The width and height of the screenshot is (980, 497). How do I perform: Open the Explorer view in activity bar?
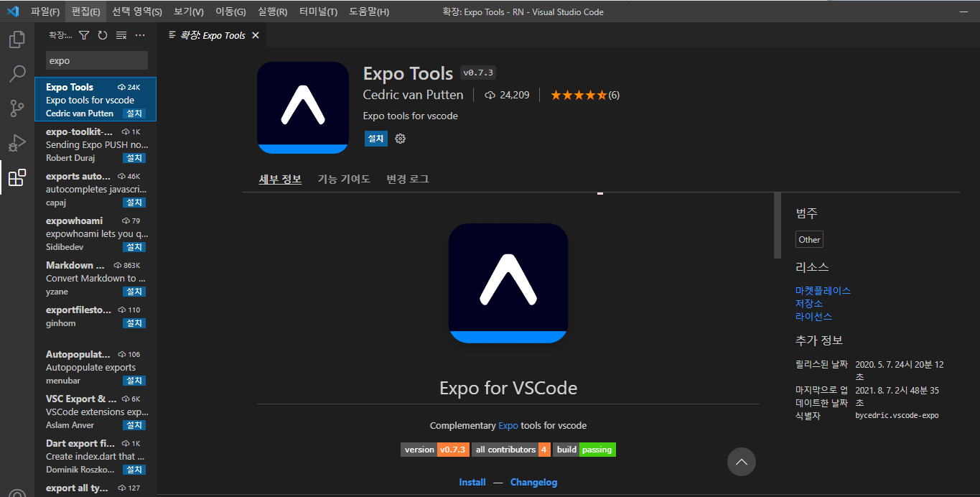point(17,40)
